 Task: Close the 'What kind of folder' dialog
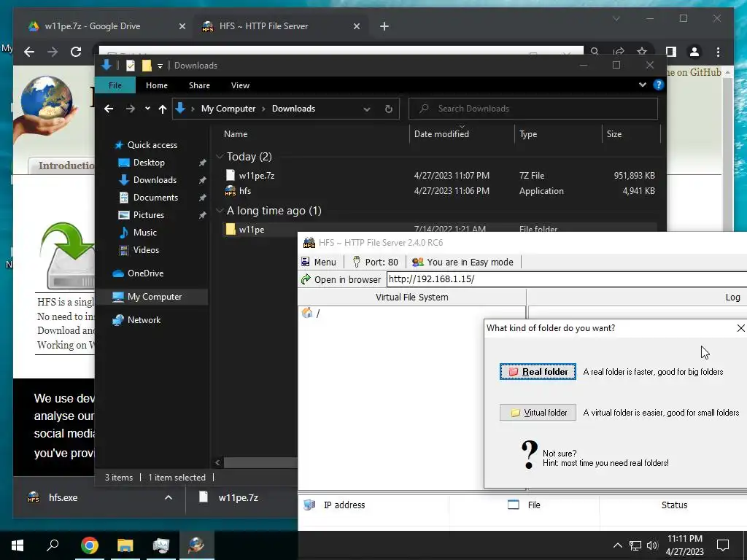740,328
